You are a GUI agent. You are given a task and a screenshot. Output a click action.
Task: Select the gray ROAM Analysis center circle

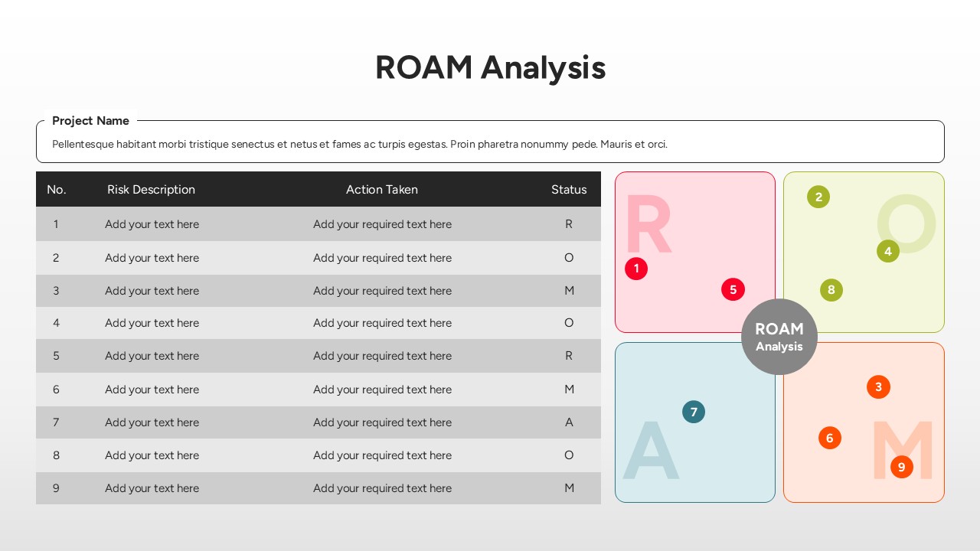pyautogui.click(x=779, y=337)
